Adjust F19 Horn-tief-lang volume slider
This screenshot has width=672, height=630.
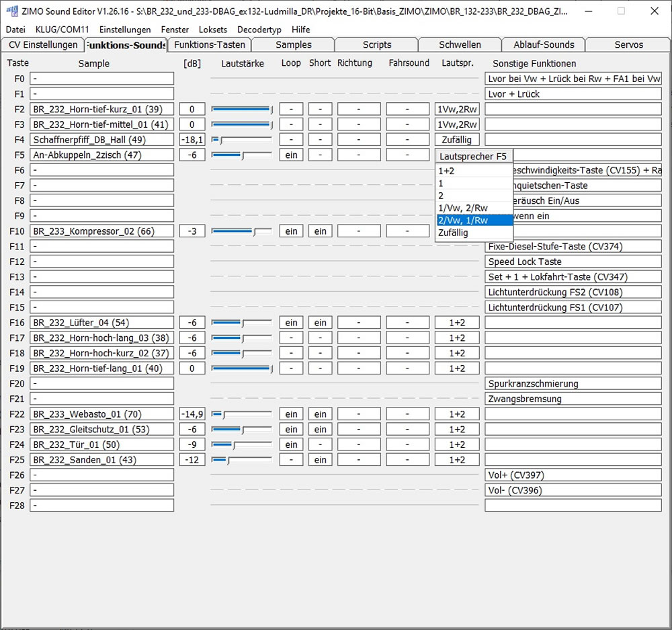(x=242, y=368)
